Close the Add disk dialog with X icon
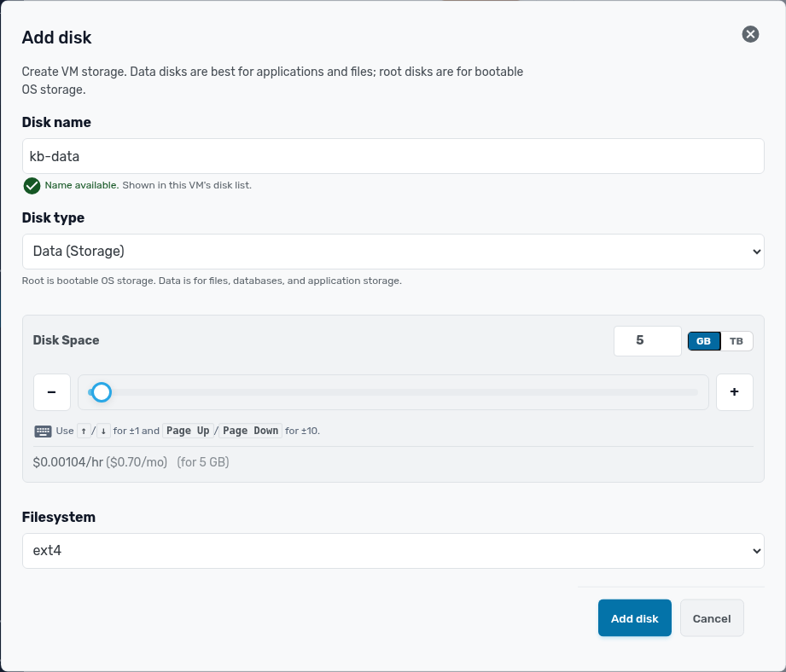This screenshot has width=786, height=672. (x=750, y=34)
